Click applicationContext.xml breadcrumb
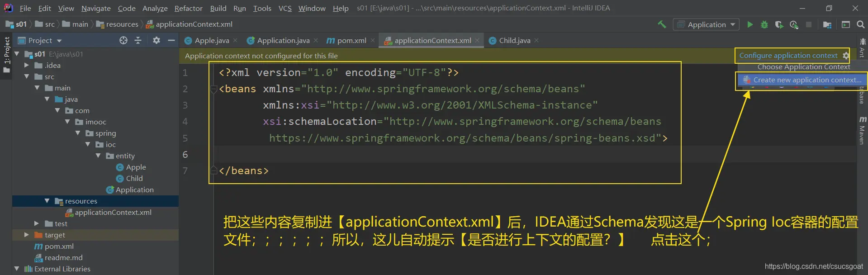Image resolution: width=868 pixels, height=275 pixels. (189, 24)
